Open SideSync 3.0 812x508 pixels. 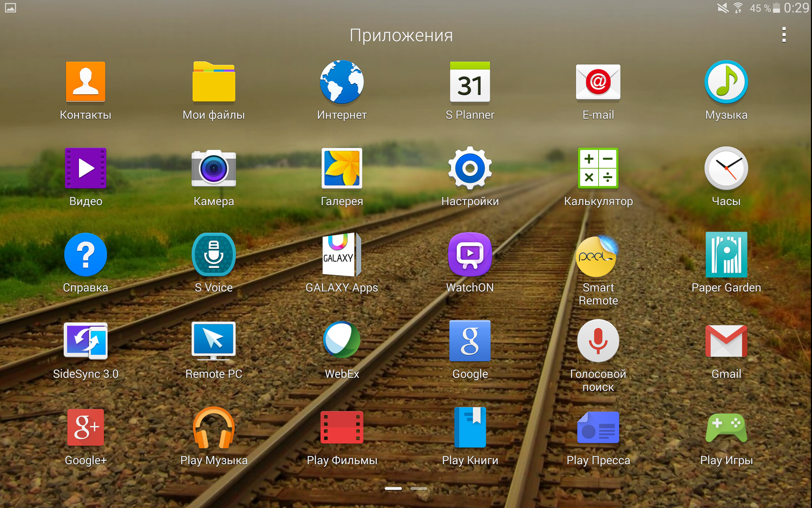pos(86,341)
